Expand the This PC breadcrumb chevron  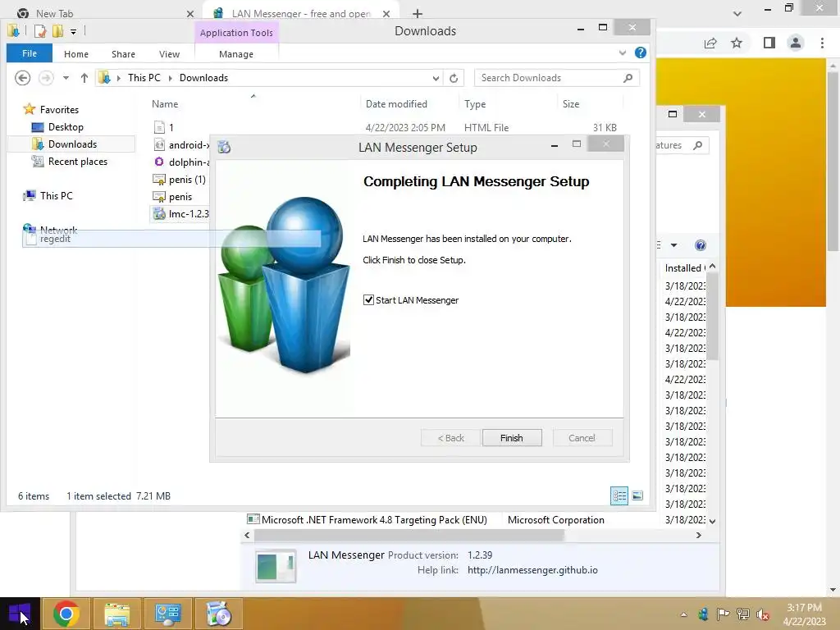pyautogui.click(x=171, y=78)
